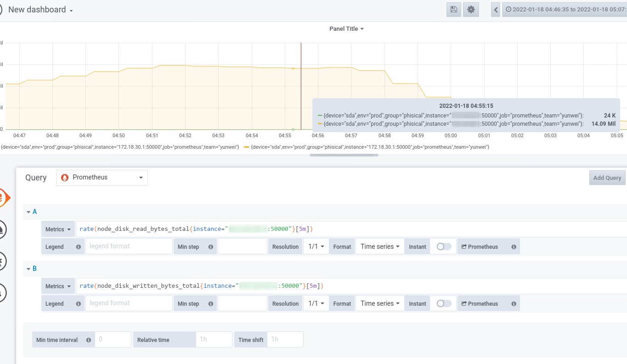Focus the Min time interval input

tap(113, 339)
